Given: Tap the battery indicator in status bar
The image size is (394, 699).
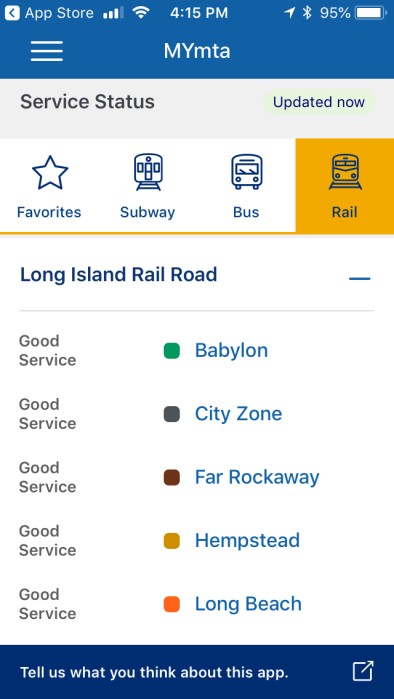Looking at the screenshot, I should (371, 13).
